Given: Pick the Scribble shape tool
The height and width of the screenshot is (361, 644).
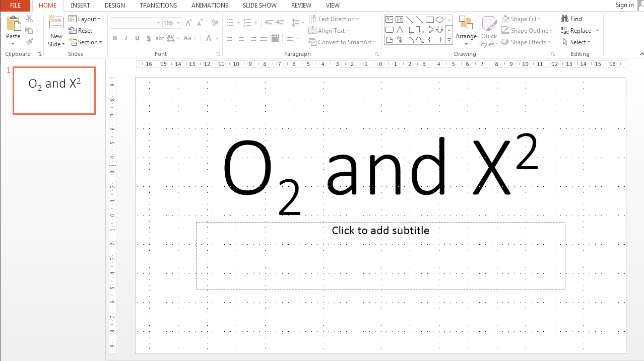Looking at the screenshot, I should 400,40.
